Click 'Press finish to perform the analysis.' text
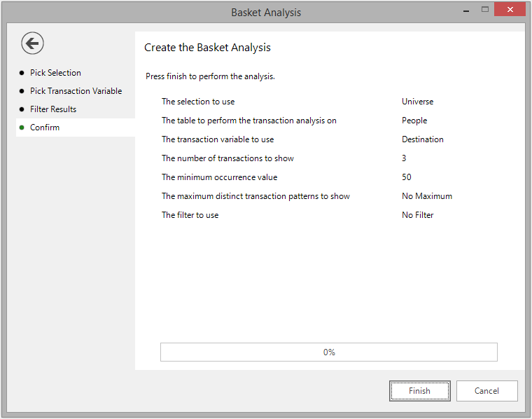532x419 pixels. coord(210,76)
